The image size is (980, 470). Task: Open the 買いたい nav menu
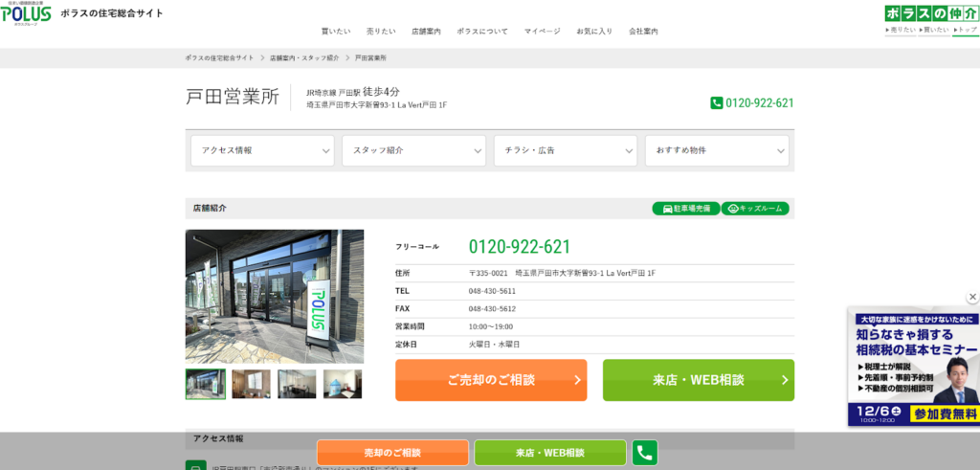tap(336, 32)
